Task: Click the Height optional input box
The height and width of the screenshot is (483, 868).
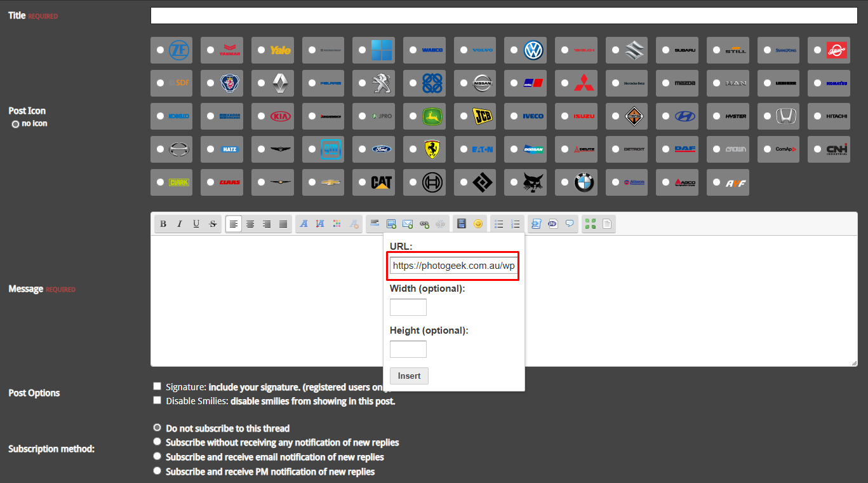Action: click(x=408, y=349)
